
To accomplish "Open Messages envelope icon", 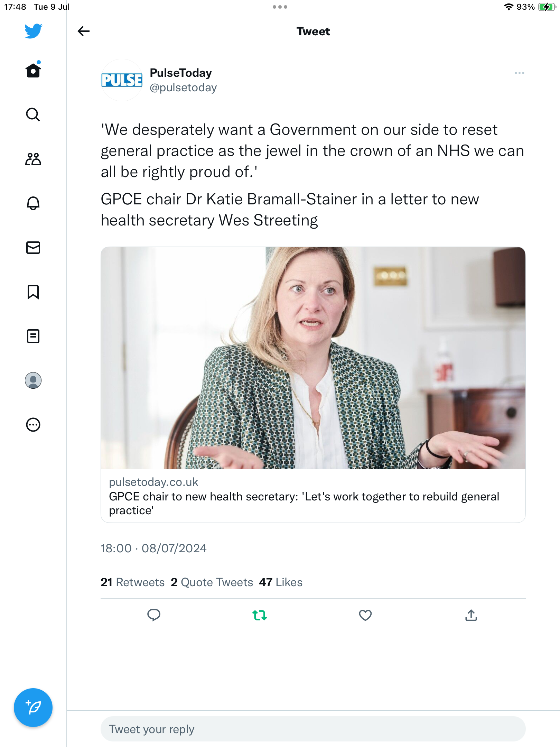I will pos(33,248).
